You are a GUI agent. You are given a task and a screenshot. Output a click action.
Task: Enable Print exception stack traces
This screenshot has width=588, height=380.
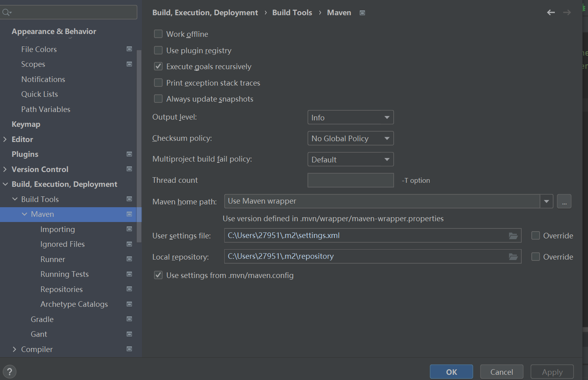coord(158,83)
